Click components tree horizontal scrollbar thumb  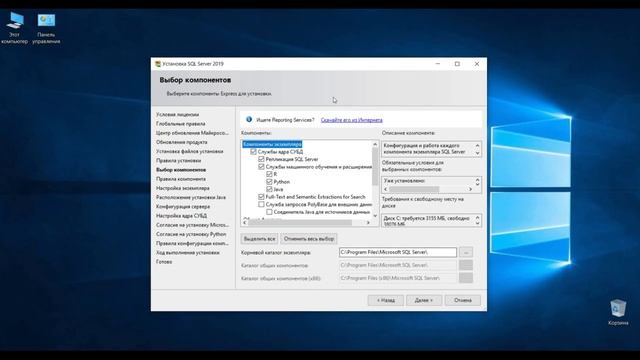[x=300, y=222]
